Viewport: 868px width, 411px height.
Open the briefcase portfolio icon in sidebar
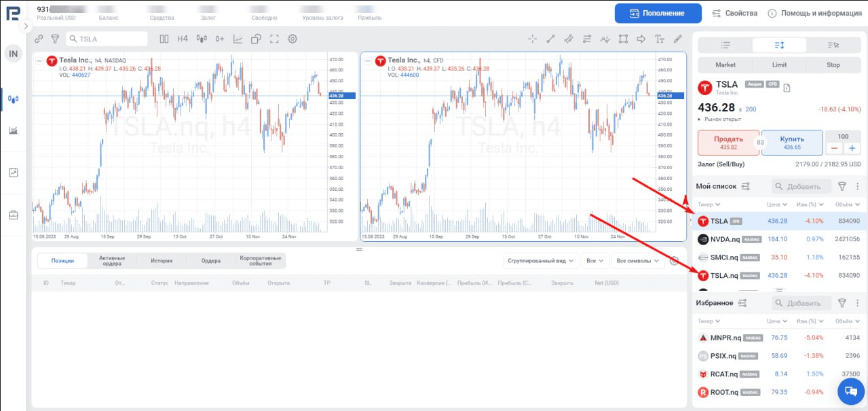pos(13,215)
